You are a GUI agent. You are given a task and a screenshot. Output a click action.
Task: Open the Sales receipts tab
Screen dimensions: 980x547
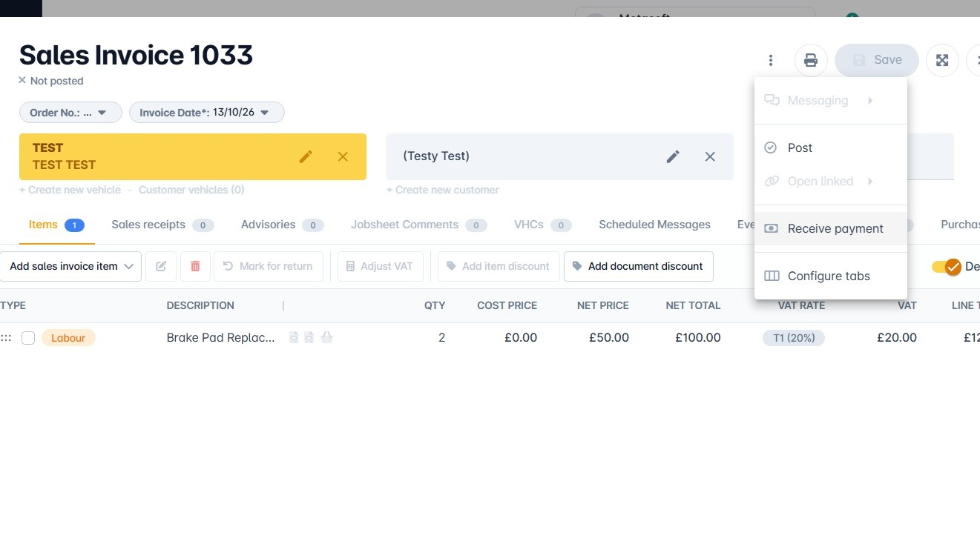coord(162,225)
